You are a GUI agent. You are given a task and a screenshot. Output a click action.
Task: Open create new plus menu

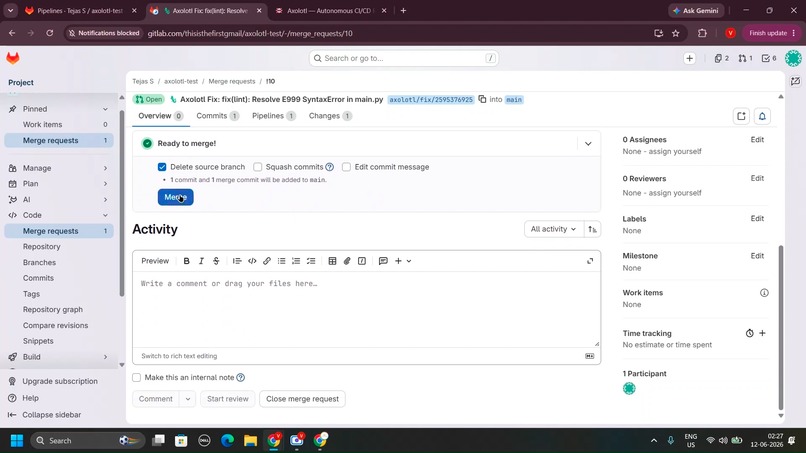(689, 59)
